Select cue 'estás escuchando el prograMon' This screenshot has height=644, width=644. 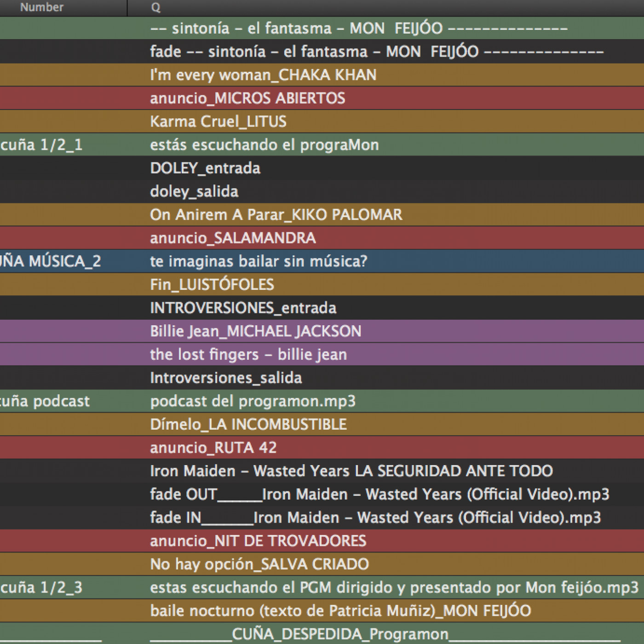264,145
